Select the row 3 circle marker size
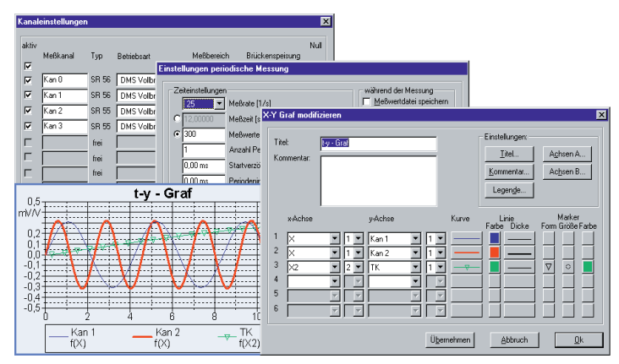 568,267
